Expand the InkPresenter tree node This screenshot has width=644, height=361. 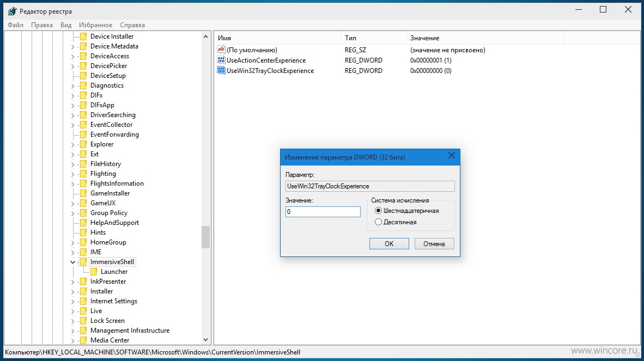point(72,282)
